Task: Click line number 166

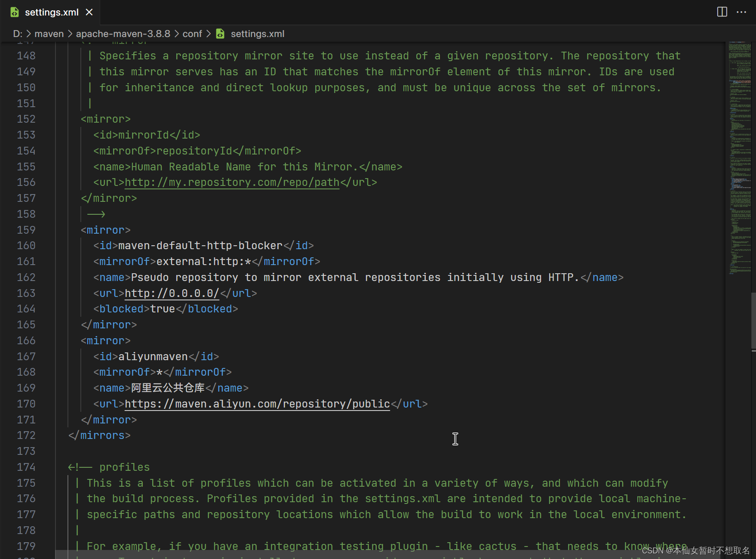Action: pos(26,341)
